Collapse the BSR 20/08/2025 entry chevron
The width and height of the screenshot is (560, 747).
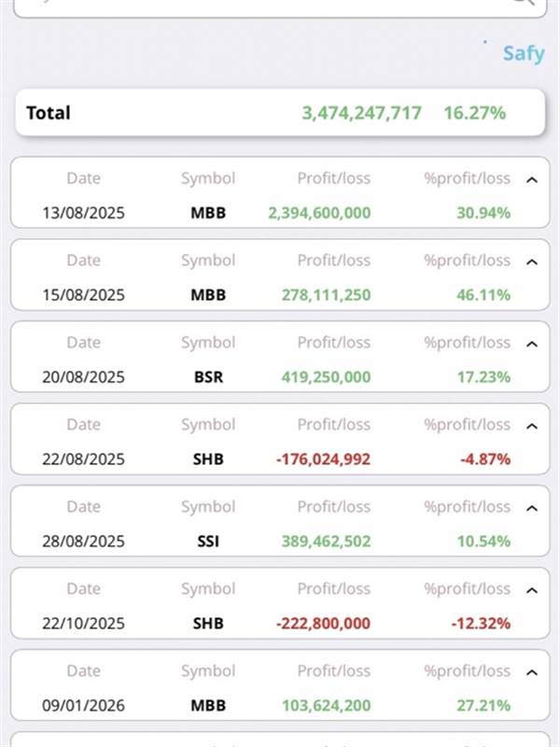(x=532, y=344)
